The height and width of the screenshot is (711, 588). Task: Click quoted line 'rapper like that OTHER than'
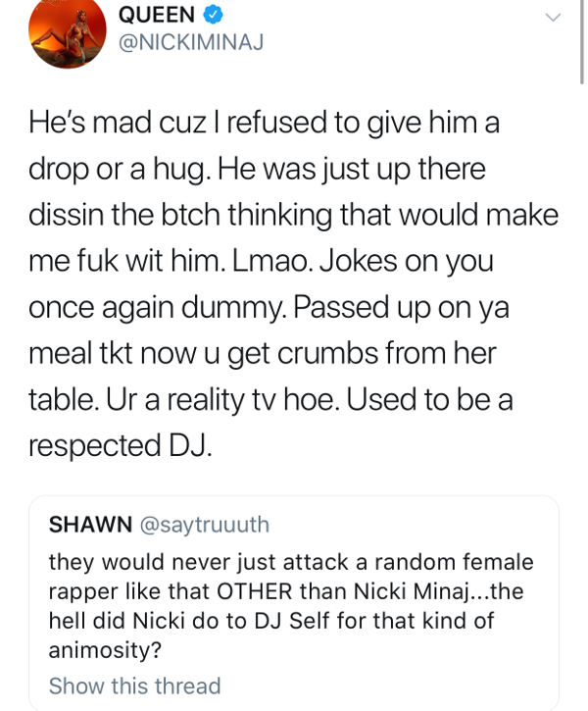(x=286, y=591)
